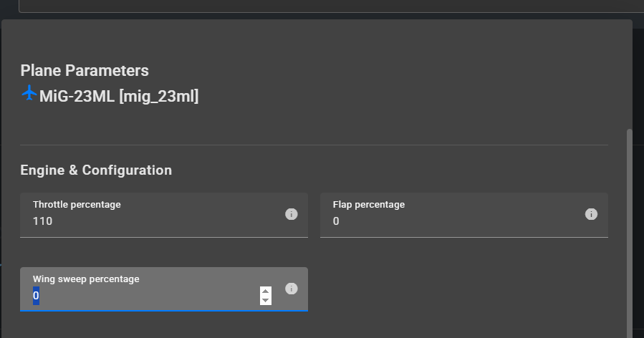Decrease wing sweep with the down arrow
Image resolution: width=644 pixels, height=338 pixels.
tap(266, 300)
